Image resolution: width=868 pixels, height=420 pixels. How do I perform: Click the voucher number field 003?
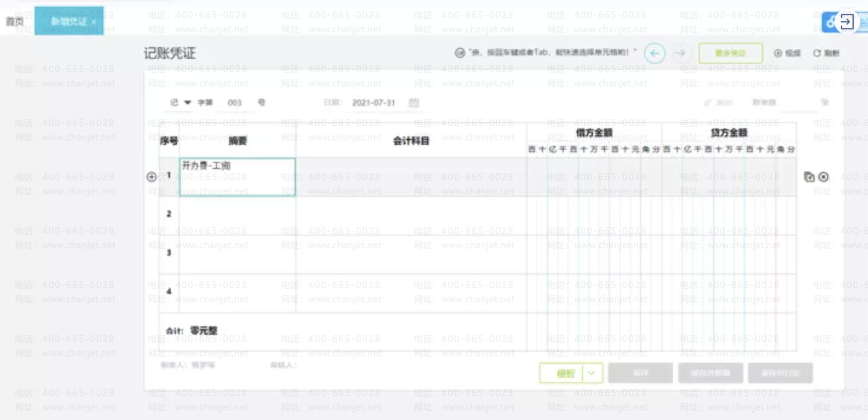pos(235,103)
